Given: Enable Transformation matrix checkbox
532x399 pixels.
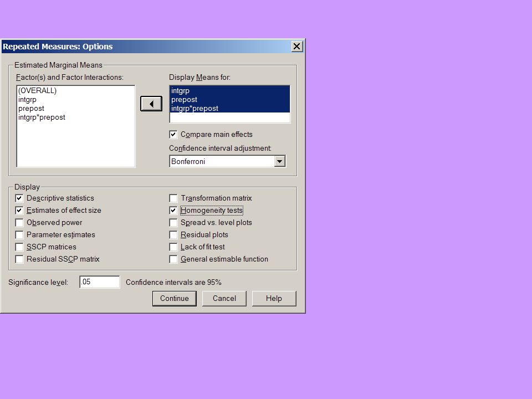Looking at the screenshot, I should click(x=173, y=198).
